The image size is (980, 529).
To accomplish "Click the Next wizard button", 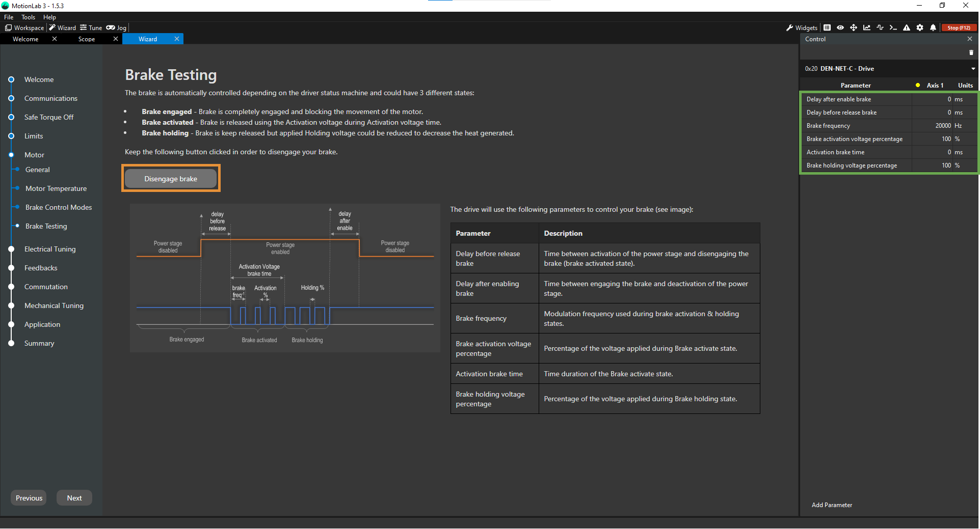I will 74,498.
